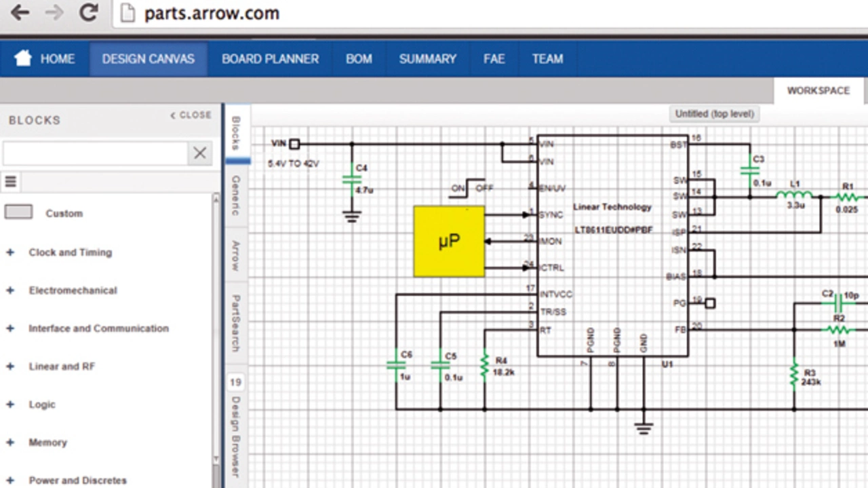Select resistor R1 on the schematic

(x=848, y=197)
